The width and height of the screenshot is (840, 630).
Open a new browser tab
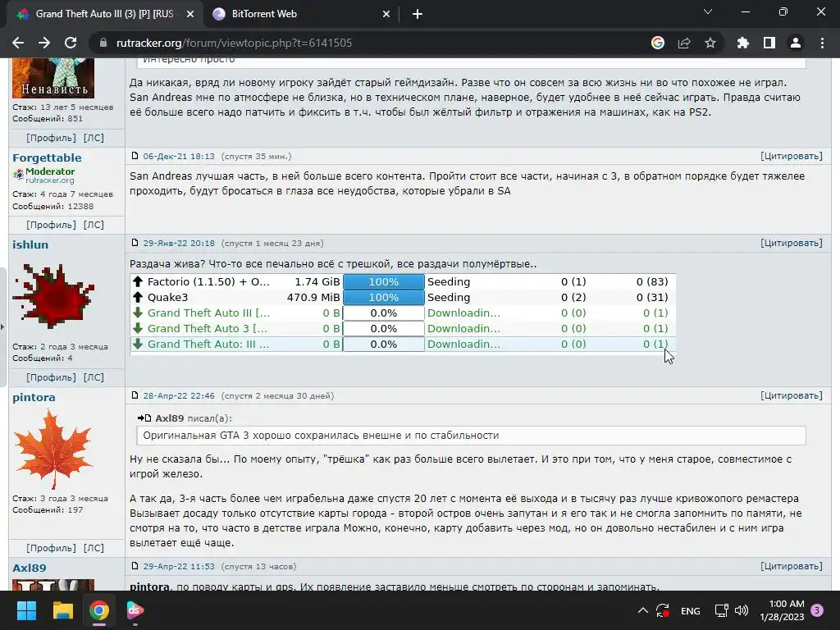click(418, 15)
